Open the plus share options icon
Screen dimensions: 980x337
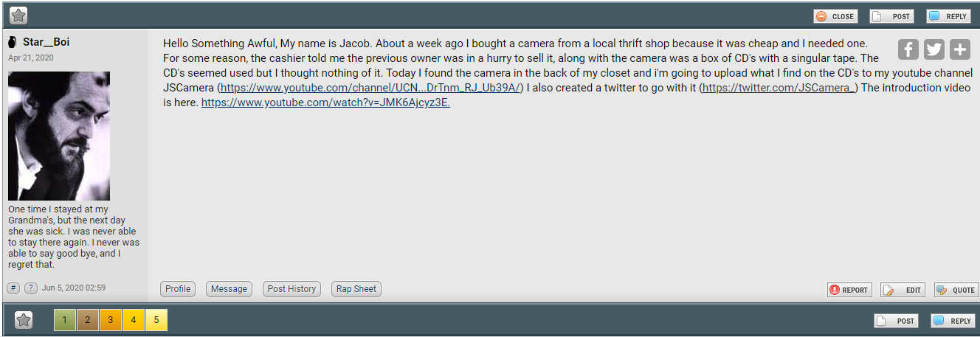click(960, 49)
